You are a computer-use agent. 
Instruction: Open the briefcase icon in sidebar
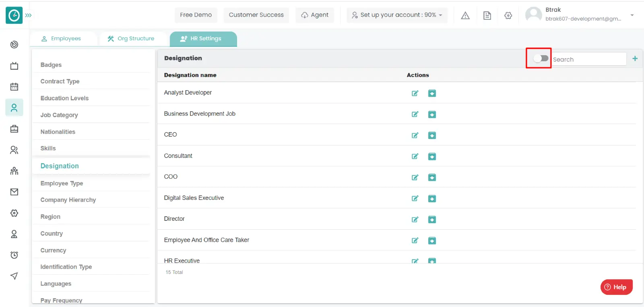click(14, 129)
